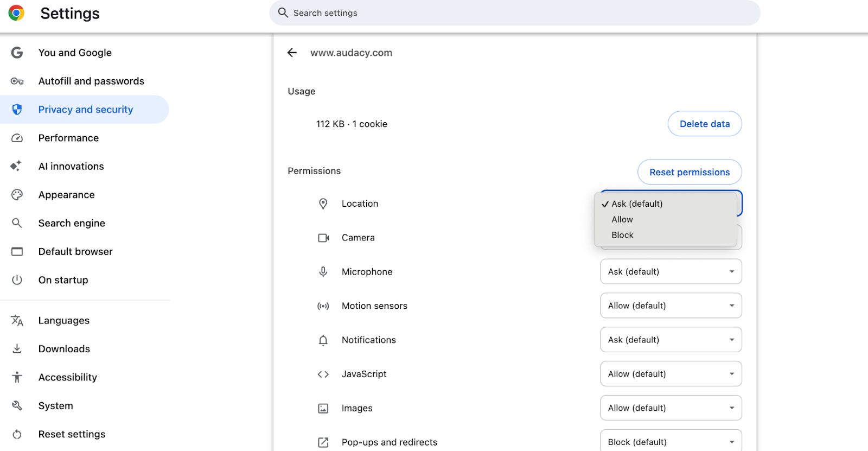Click the Accessibility figure icon
Screen dimensions: 868x451
click(x=17, y=377)
